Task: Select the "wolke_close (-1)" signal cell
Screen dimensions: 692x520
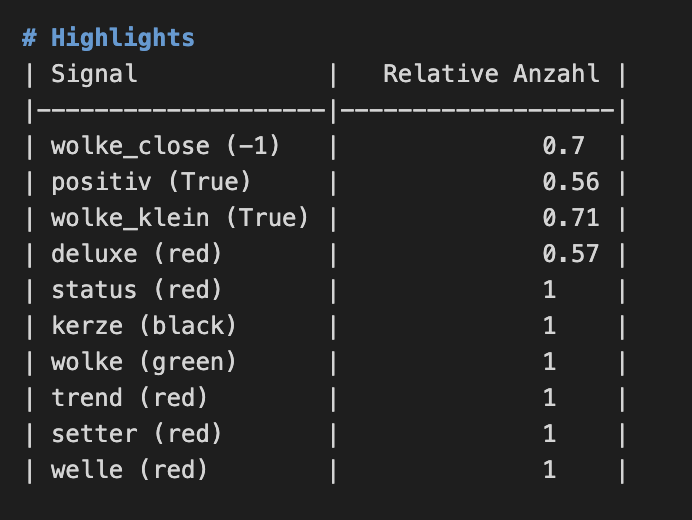Action: (x=166, y=146)
